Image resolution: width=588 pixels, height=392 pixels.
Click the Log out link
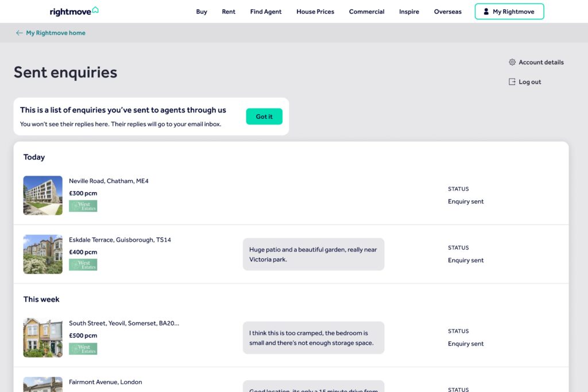click(x=530, y=81)
